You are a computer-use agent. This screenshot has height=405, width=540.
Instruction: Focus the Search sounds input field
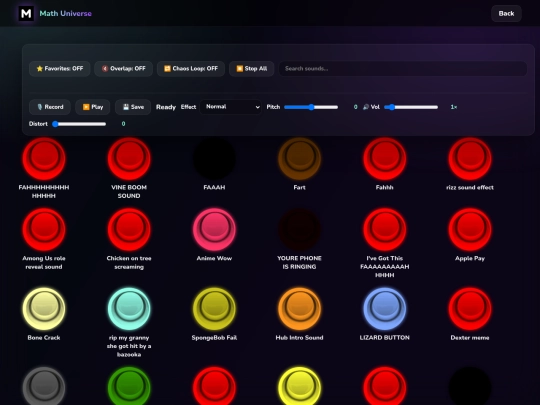click(403, 69)
